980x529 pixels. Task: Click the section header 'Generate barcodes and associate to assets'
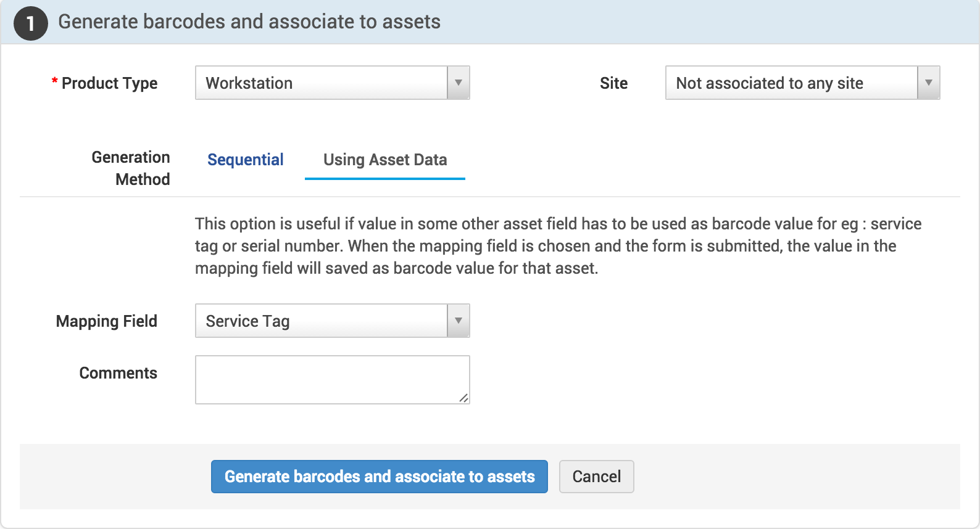(x=249, y=22)
